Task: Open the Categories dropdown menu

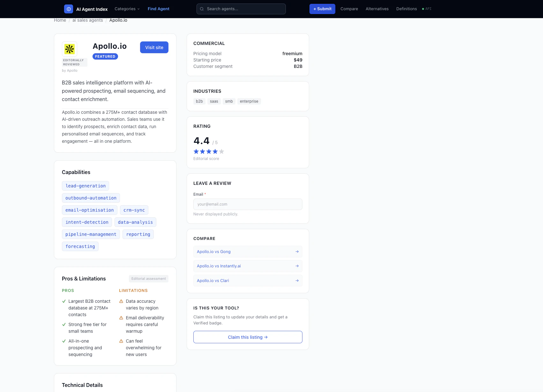Action: [x=127, y=9]
